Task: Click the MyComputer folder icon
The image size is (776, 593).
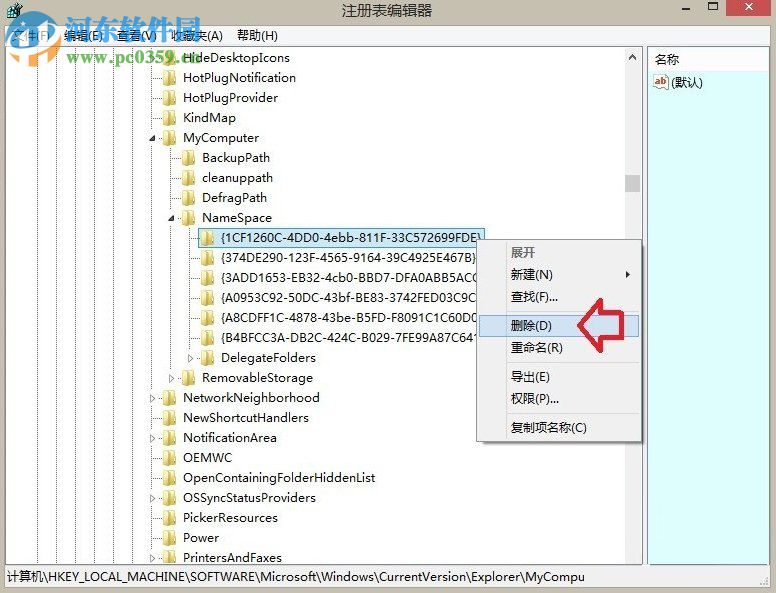Action: tap(169, 138)
